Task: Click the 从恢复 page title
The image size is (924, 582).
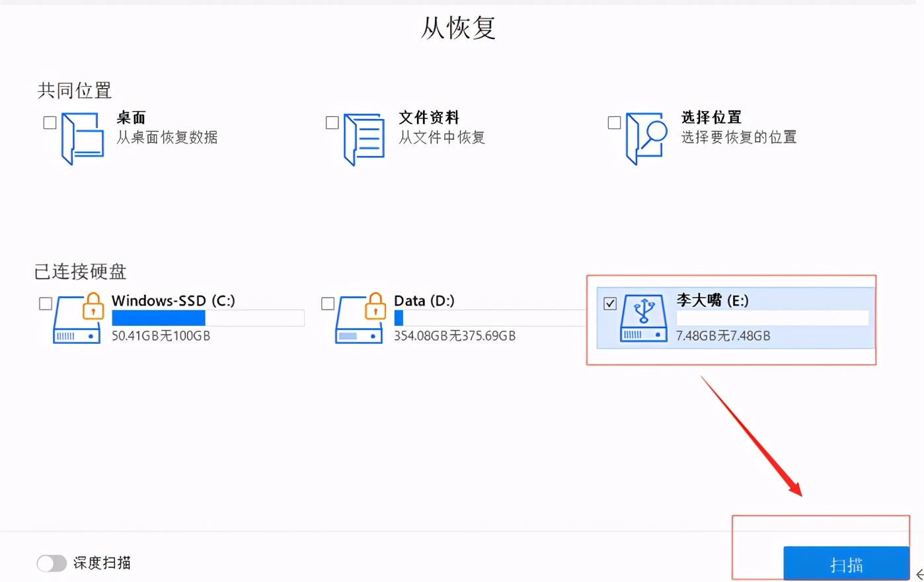Action: pyautogui.click(x=459, y=28)
